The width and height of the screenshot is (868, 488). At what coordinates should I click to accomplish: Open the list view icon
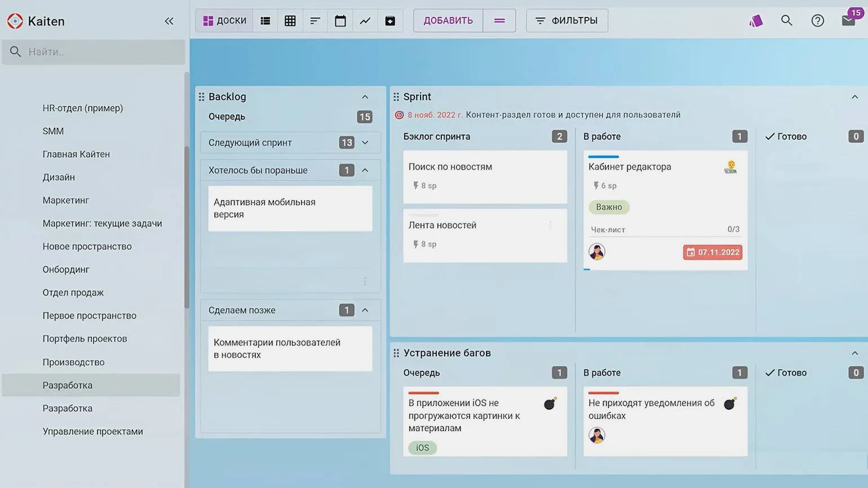tap(265, 21)
